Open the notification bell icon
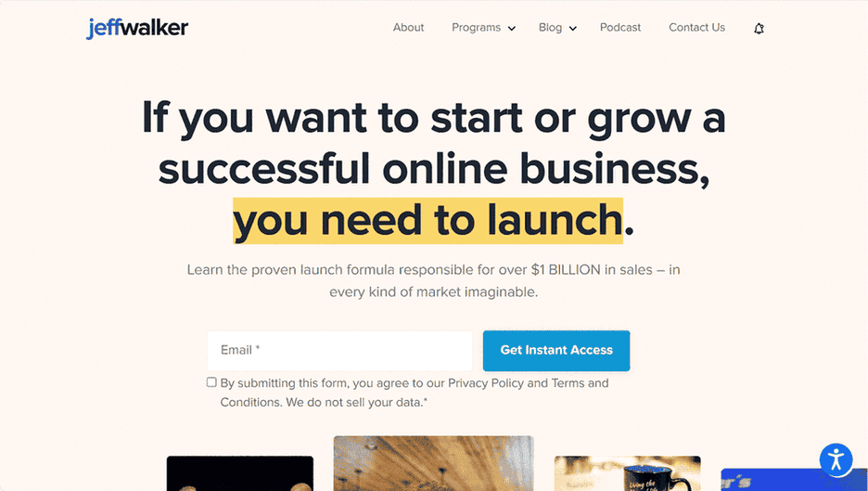The width and height of the screenshot is (868, 491). coord(759,28)
